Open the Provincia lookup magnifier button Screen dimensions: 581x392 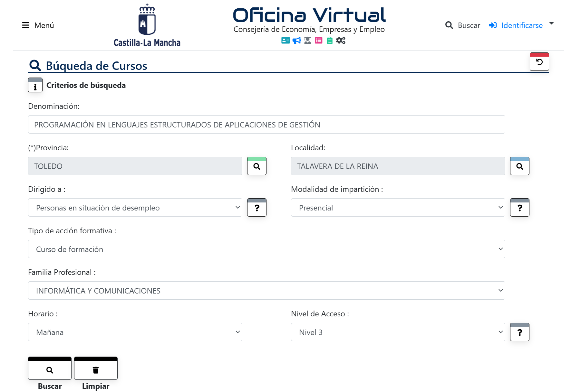point(257,166)
